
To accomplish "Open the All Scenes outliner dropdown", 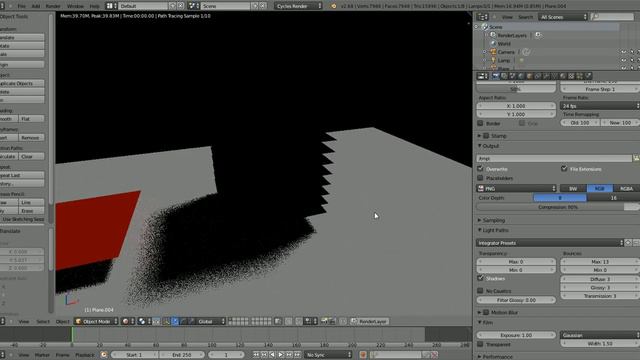I will click(x=563, y=17).
